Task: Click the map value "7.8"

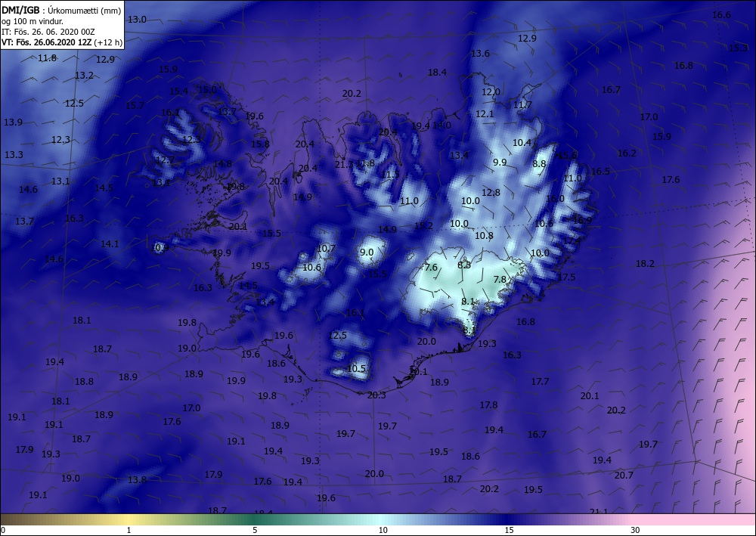Action: tap(500, 279)
